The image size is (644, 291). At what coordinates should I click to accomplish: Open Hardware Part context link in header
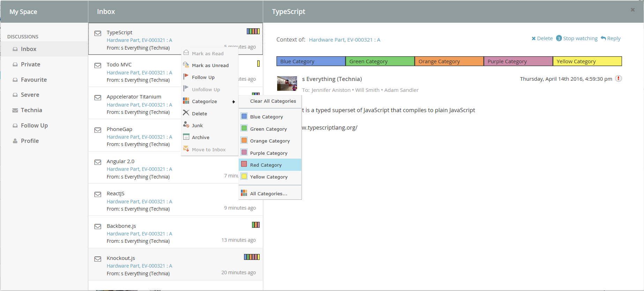[345, 40]
